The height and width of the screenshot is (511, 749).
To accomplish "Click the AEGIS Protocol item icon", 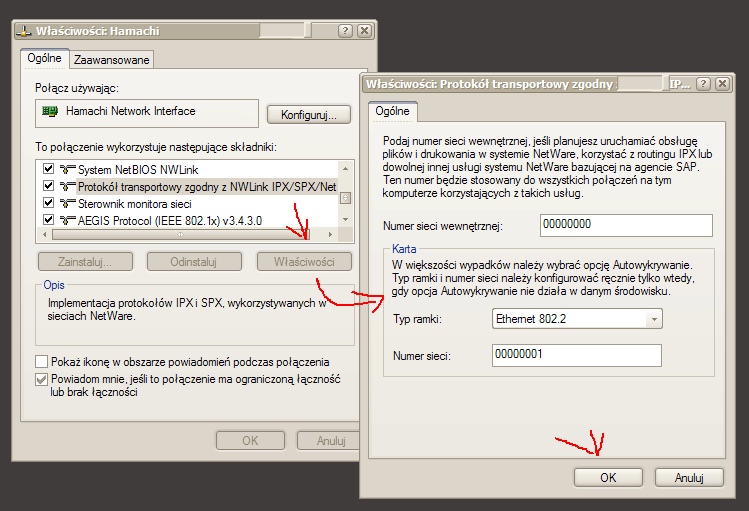I will [x=68, y=220].
